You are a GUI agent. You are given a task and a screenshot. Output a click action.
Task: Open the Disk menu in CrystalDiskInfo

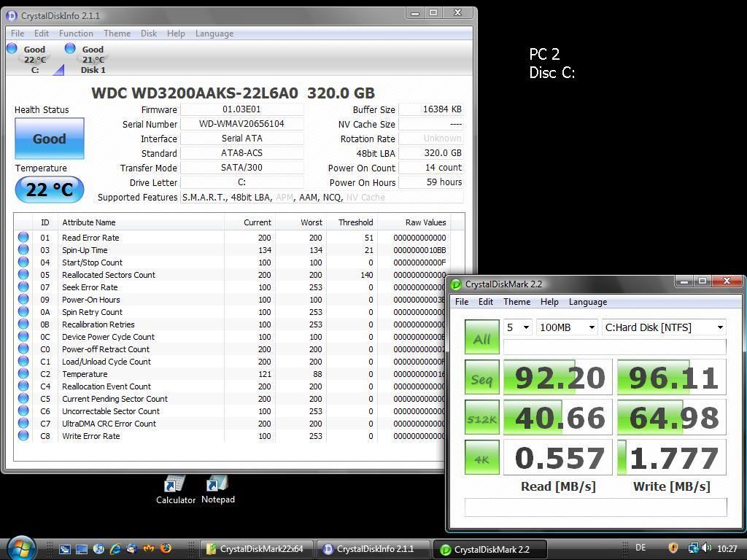[x=149, y=34]
